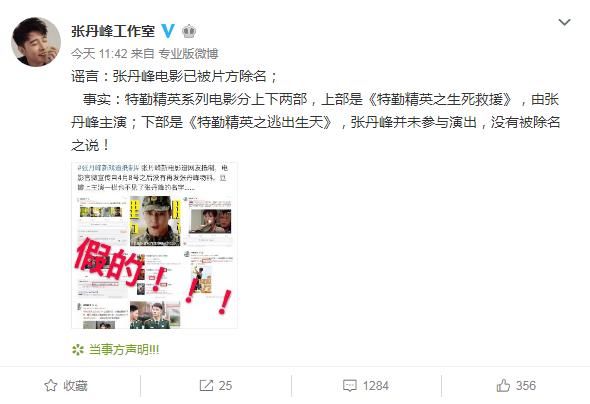Open the 当事方声明!!! label link
This screenshot has height=404, width=590.
124,350
